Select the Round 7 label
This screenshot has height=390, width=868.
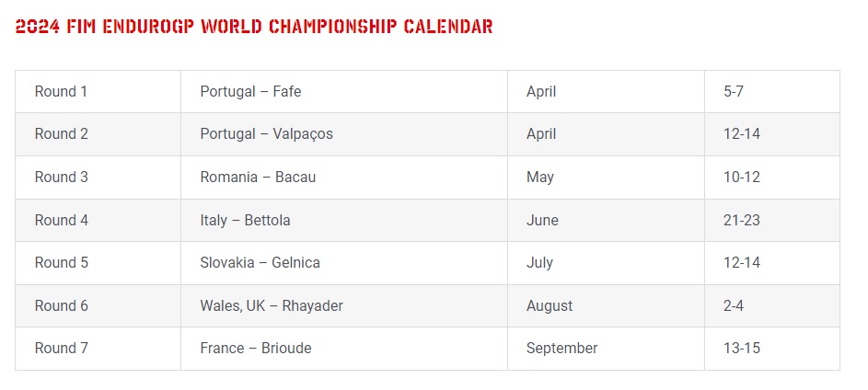coord(62,348)
